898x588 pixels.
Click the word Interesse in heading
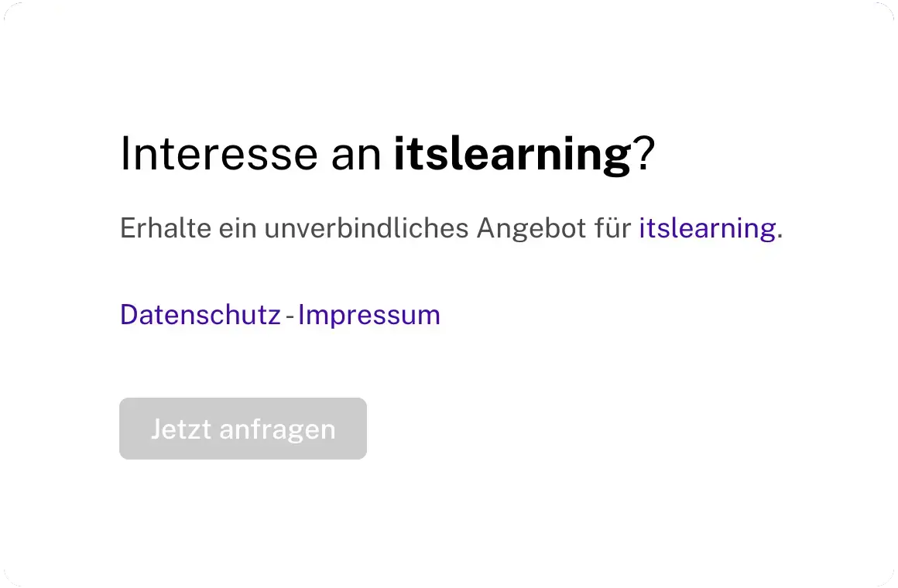tap(218, 154)
